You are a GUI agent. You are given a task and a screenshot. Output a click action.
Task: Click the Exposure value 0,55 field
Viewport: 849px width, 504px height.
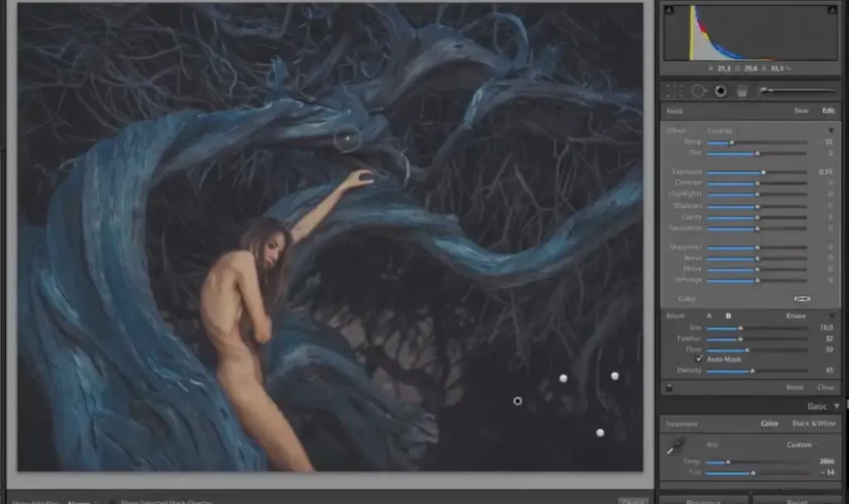coord(826,172)
